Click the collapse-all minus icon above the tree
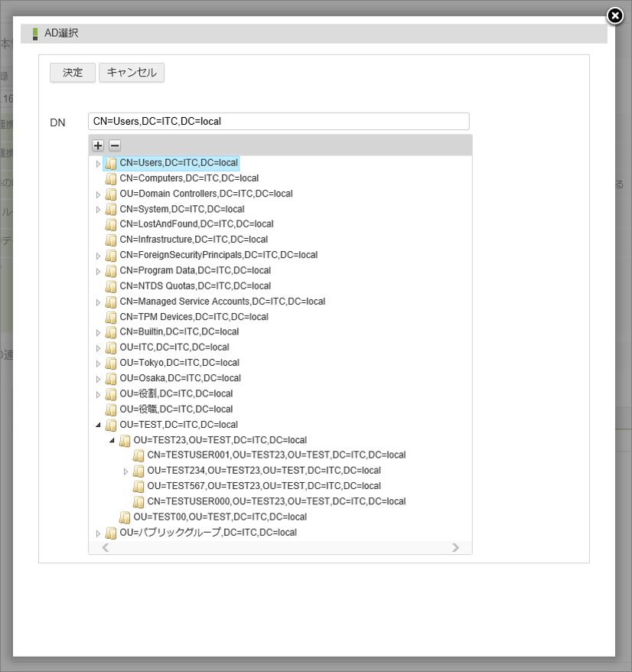 115,145
